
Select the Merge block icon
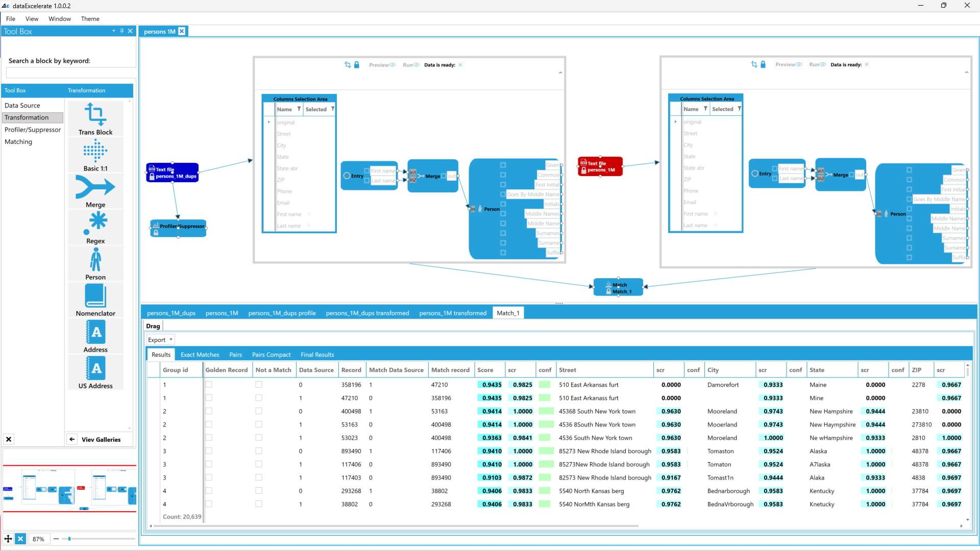click(x=95, y=187)
